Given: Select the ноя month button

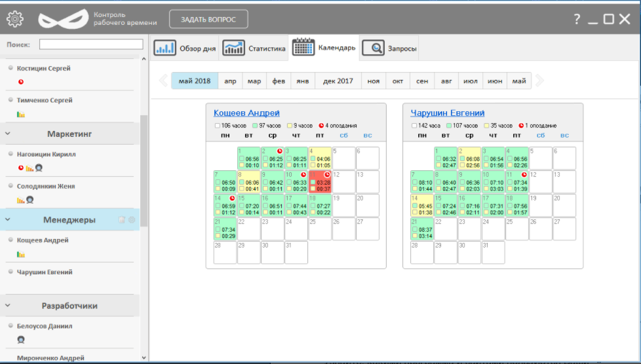Looking at the screenshot, I should (x=373, y=81).
